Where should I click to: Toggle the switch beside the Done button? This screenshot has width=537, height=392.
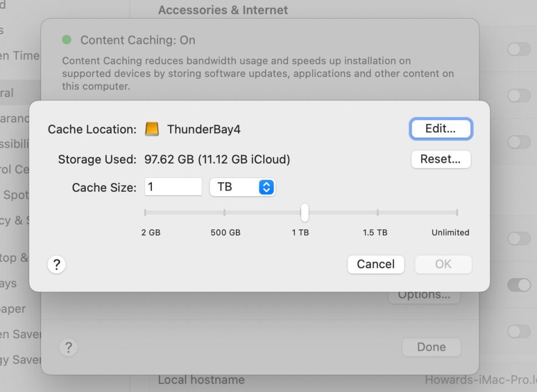(x=519, y=331)
